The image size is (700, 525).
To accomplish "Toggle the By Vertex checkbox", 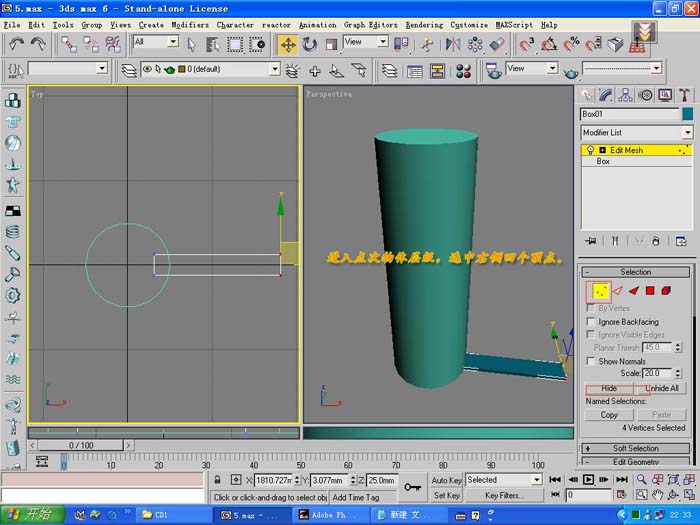I will (591, 308).
